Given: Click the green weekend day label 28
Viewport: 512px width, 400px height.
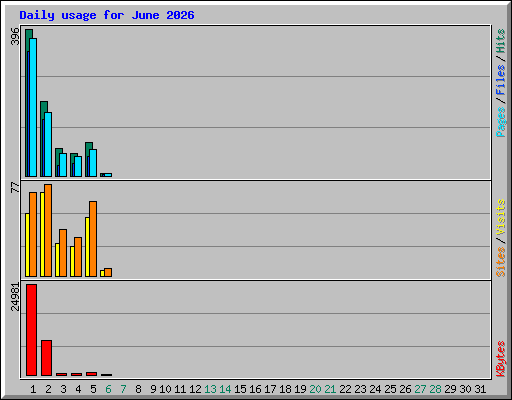Looking at the screenshot, I should pyautogui.click(x=435, y=389).
